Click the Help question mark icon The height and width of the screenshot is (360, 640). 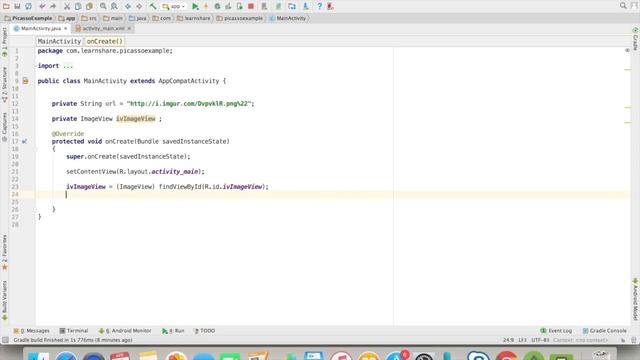320,6
